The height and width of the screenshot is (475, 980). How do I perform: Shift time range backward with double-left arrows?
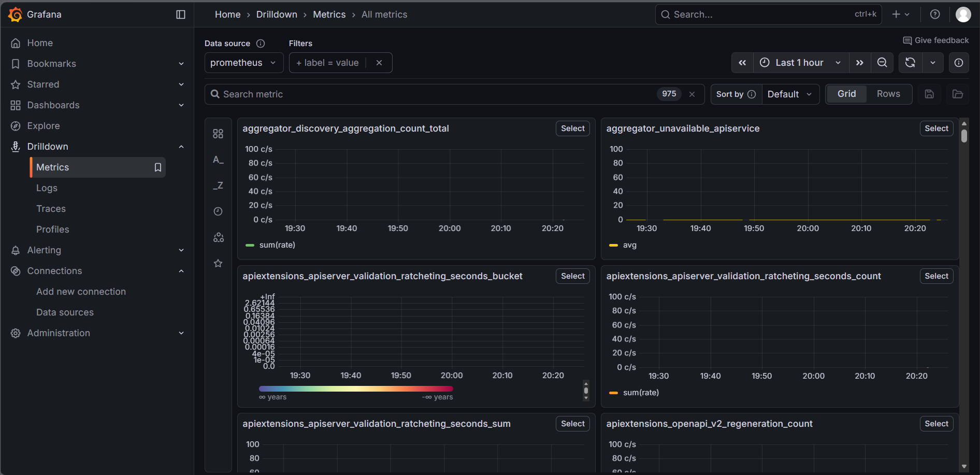[x=742, y=63]
